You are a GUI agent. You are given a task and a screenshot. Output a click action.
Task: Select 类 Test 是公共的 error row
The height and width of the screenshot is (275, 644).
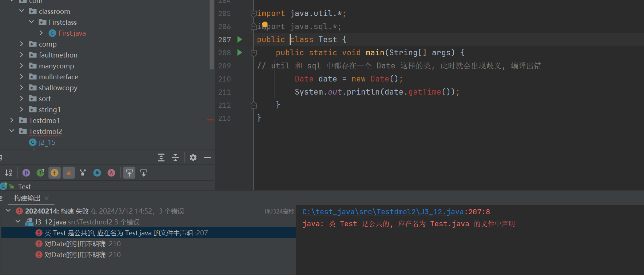[x=148, y=233]
